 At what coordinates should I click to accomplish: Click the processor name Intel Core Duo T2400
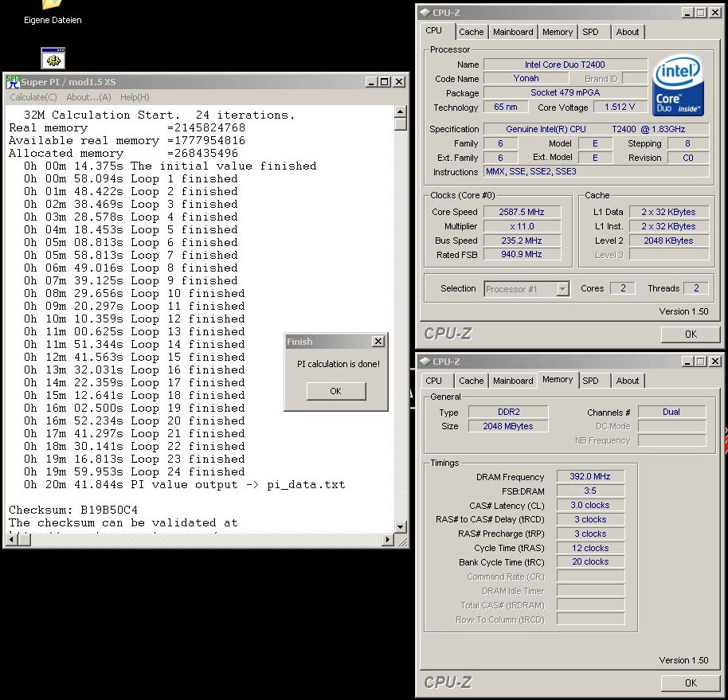[565, 65]
